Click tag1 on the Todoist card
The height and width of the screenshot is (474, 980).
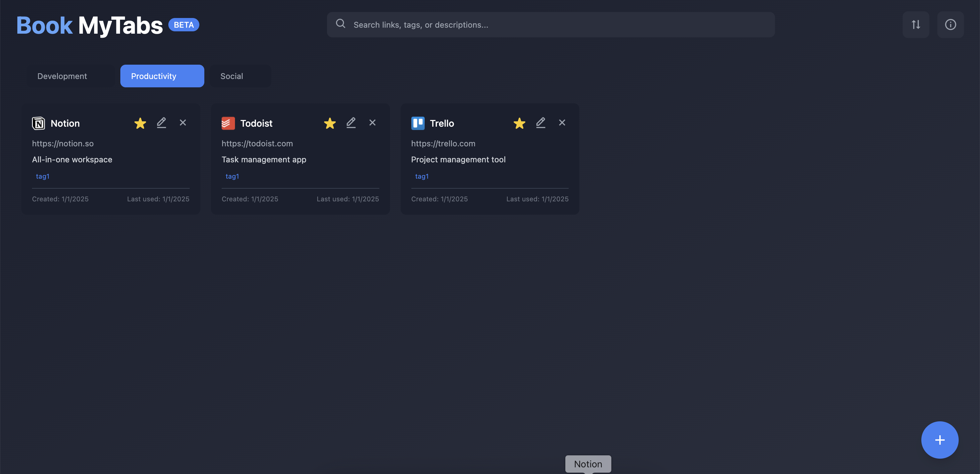[x=232, y=176]
